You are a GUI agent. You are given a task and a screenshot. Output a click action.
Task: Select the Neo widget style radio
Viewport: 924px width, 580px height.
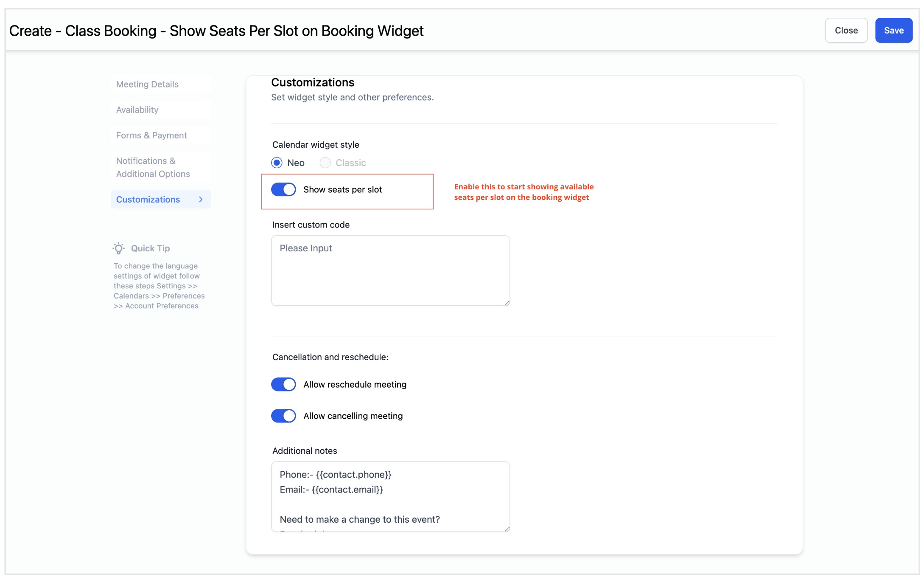coord(277,163)
